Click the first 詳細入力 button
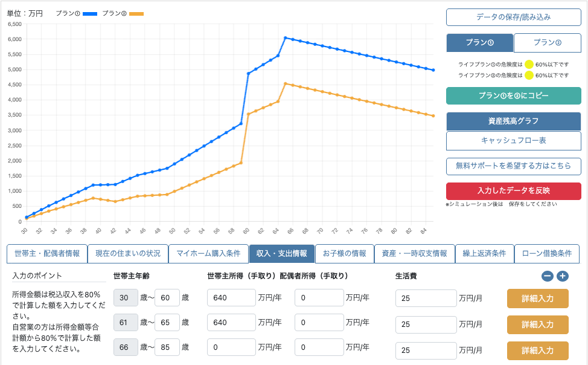Viewport: 588px width, 365px height. point(537,298)
